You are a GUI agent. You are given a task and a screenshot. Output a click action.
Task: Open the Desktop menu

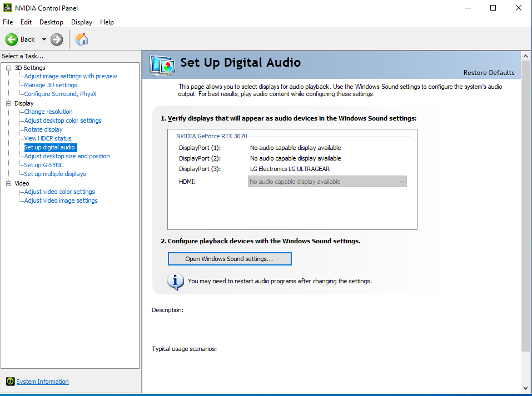[x=51, y=22]
